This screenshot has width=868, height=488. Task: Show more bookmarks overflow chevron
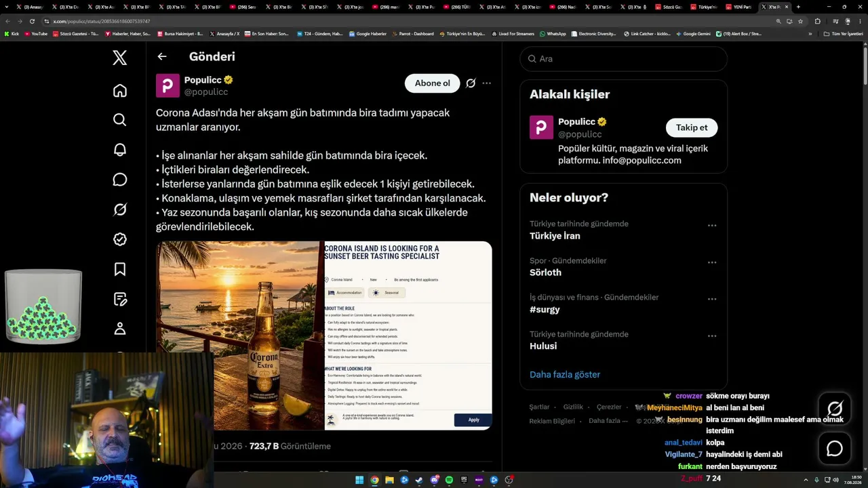click(x=810, y=34)
